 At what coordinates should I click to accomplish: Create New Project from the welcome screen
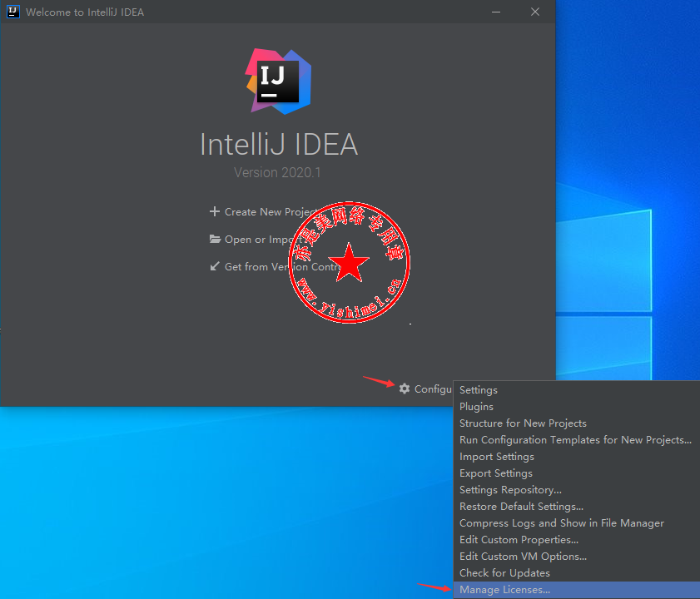265,211
